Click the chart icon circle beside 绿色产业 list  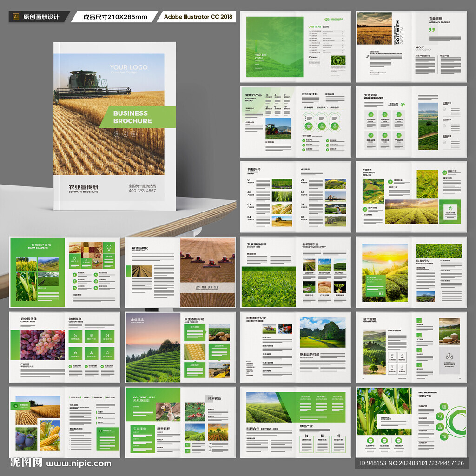click(x=444, y=406)
